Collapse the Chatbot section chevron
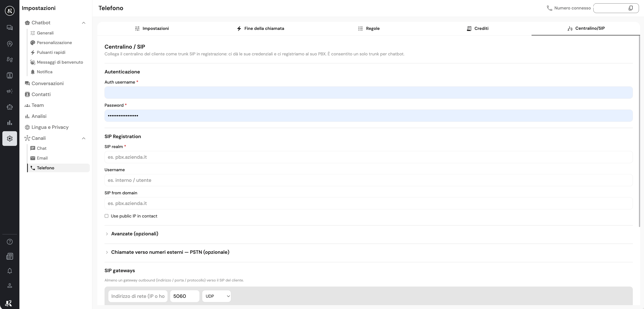644x309 pixels. 84,23
